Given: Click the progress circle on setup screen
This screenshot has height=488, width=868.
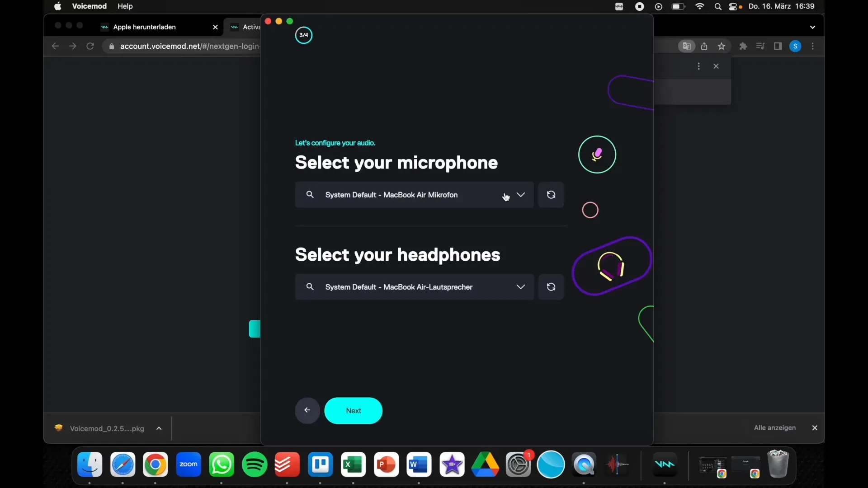Looking at the screenshot, I should [303, 35].
